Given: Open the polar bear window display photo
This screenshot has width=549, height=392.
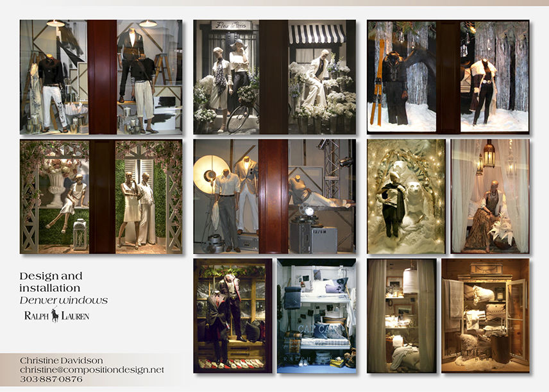Looking at the screenshot, I should pos(406,196).
